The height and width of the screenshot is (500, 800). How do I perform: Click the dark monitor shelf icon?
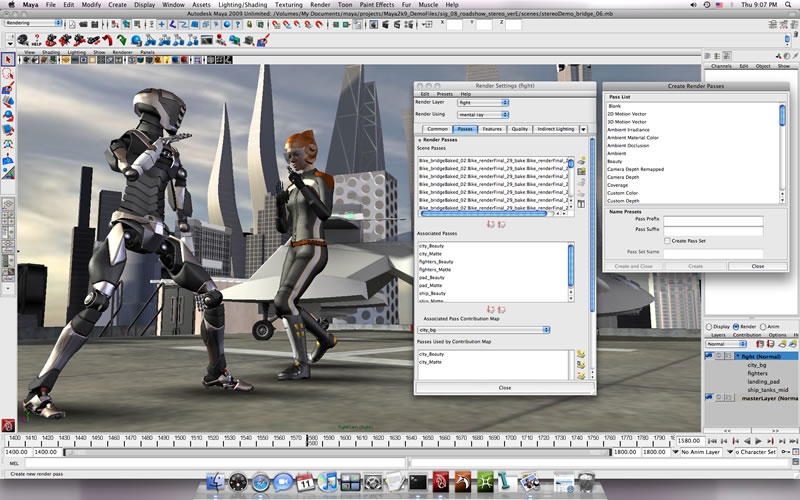coord(207,40)
